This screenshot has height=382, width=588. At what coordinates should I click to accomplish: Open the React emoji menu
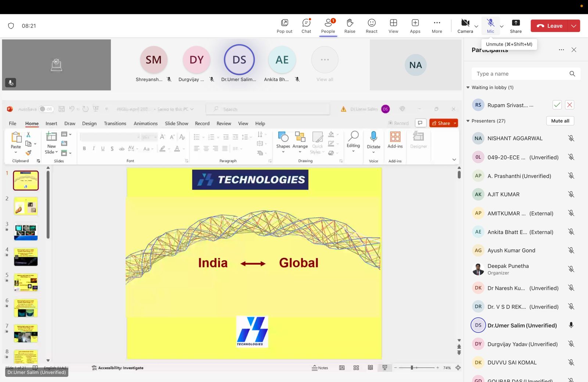(372, 26)
